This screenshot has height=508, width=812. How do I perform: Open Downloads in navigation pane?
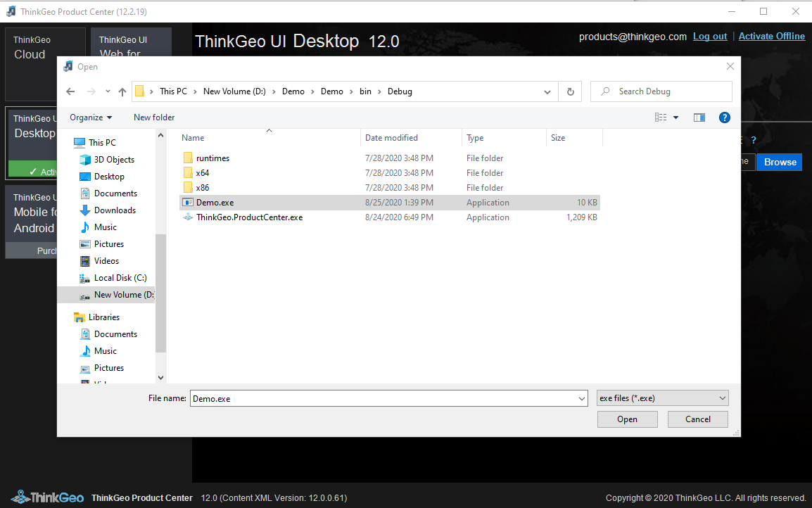(108, 210)
